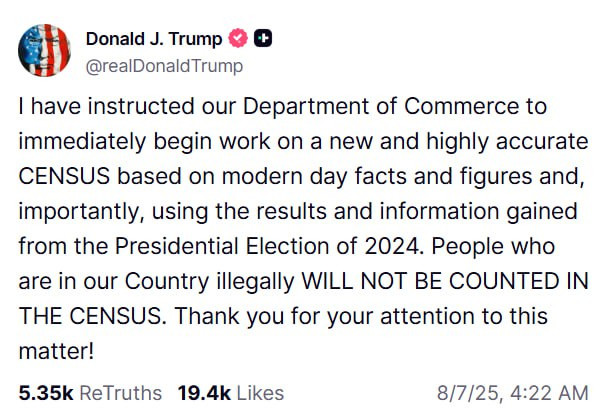Click the word "Likes" label

[260, 393]
